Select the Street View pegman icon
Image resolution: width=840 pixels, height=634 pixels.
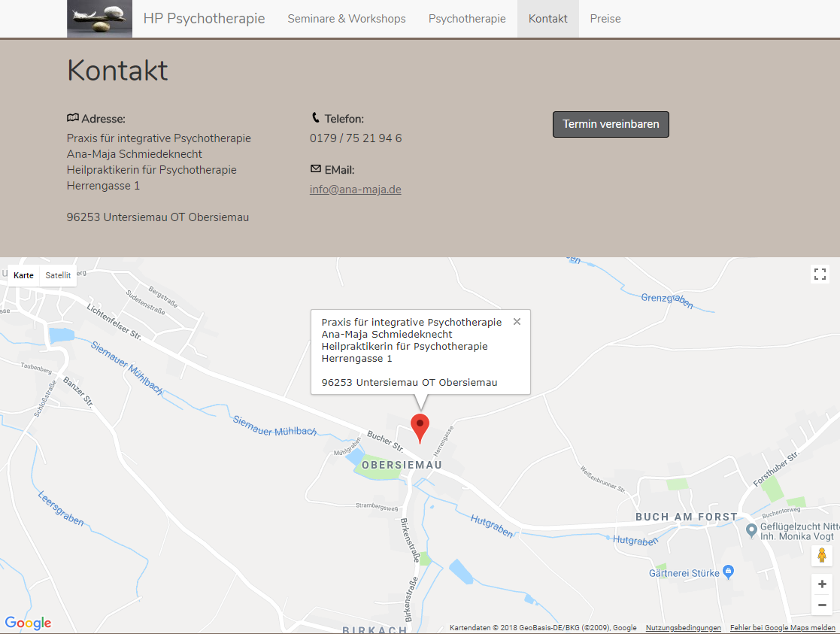point(822,555)
